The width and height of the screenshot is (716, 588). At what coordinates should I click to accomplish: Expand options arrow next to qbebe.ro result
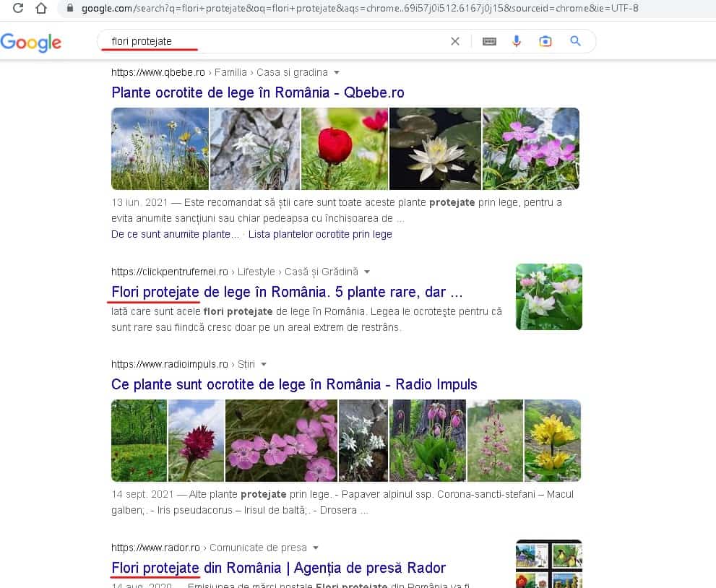(337, 72)
